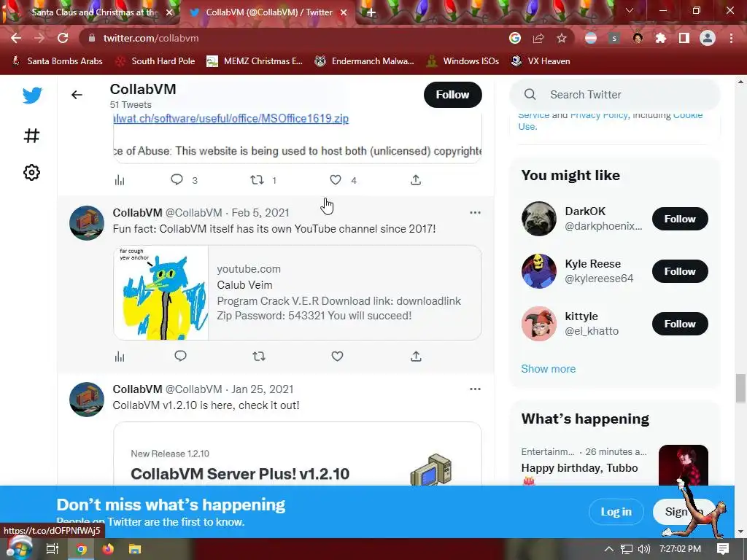Viewport: 747px width, 560px height.
Task: Open Endermanch Malware bookmark
Action: coord(365,61)
